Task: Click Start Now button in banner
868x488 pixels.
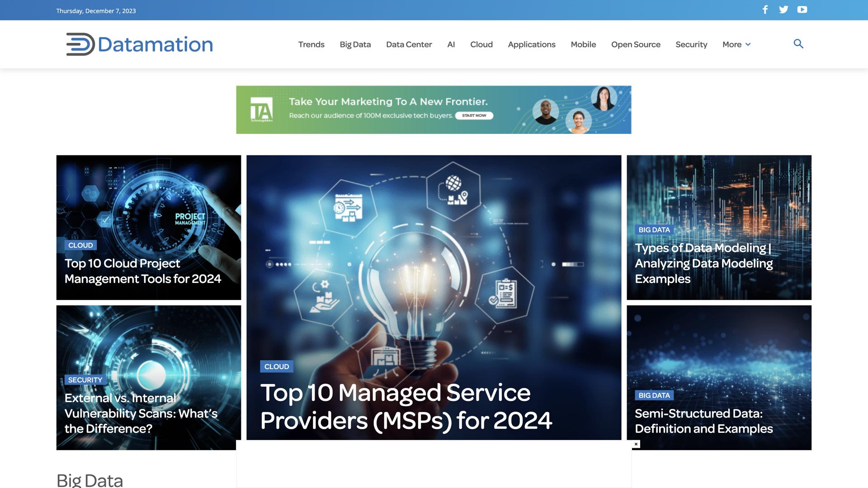Action: click(474, 116)
